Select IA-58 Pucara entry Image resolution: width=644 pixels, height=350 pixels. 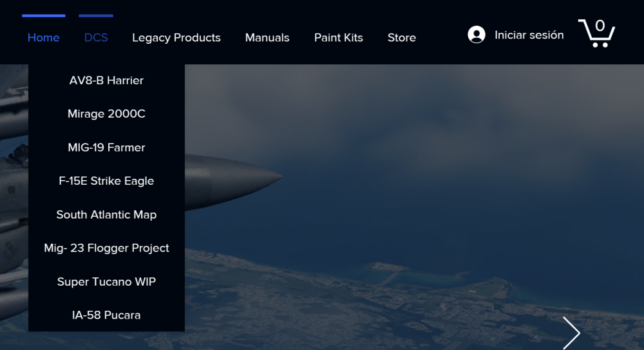(x=106, y=315)
